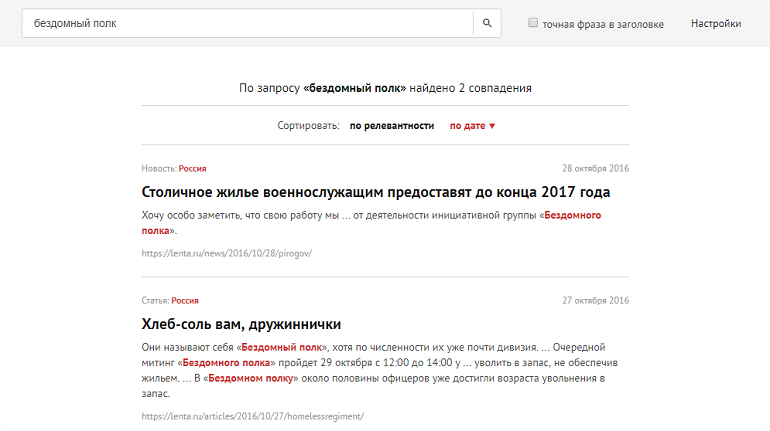Viewport: 770px width, 431px height.
Task: Click the date 27 октября 2016
Action: tap(595, 300)
